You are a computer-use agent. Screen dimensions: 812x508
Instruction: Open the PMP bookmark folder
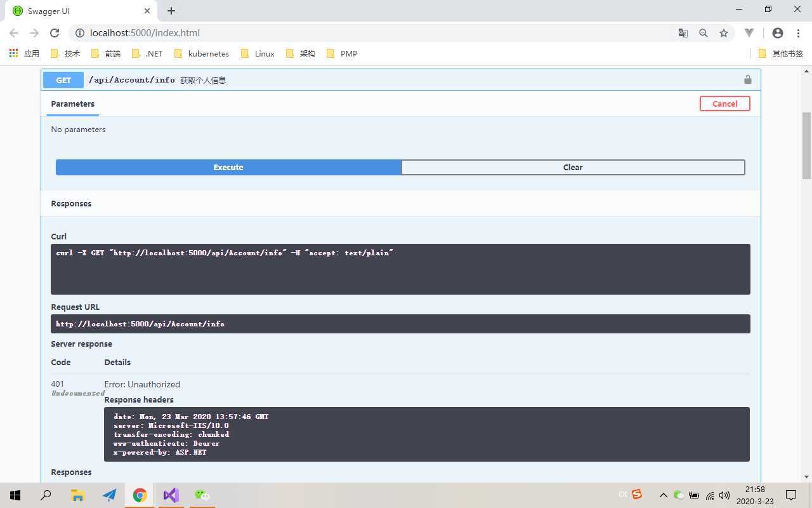[x=342, y=53]
